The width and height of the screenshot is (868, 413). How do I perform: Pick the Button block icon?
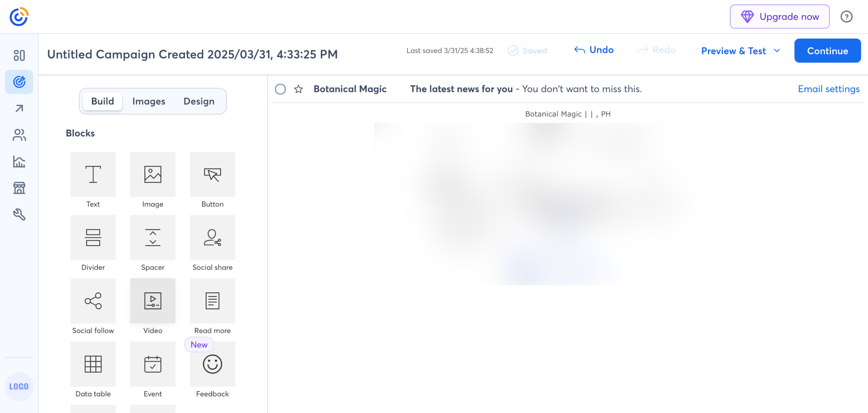pyautogui.click(x=212, y=174)
